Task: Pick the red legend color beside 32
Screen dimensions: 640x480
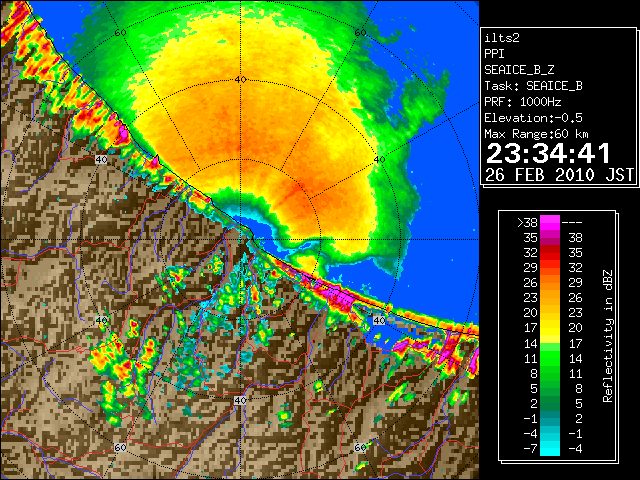Action: pos(550,253)
